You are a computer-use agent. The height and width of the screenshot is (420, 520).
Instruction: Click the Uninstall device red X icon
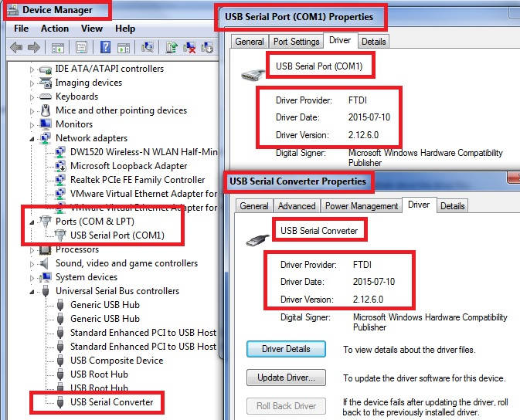(189, 48)
